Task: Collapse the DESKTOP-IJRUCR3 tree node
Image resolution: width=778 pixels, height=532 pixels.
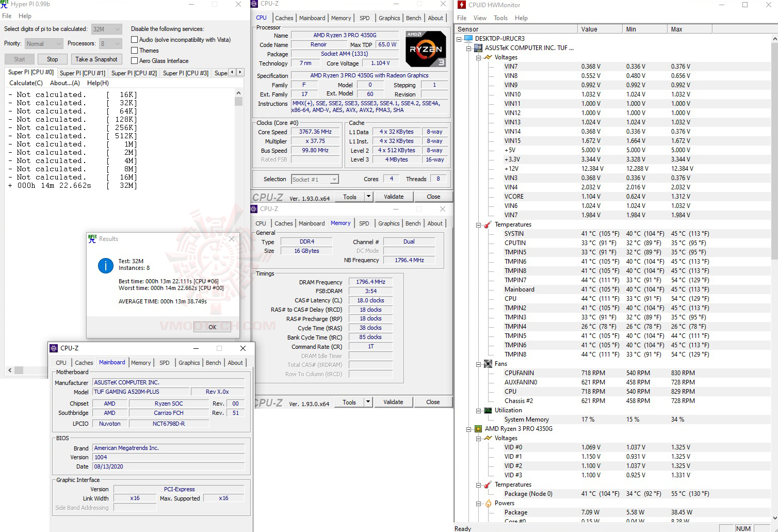Action: tap(459, 39)
